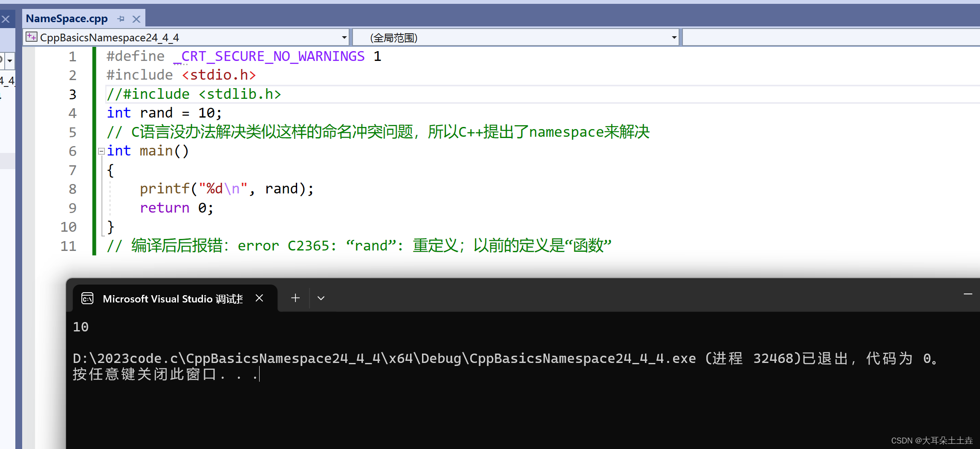Collapse the main() function fold marker

tap(101, 151)
